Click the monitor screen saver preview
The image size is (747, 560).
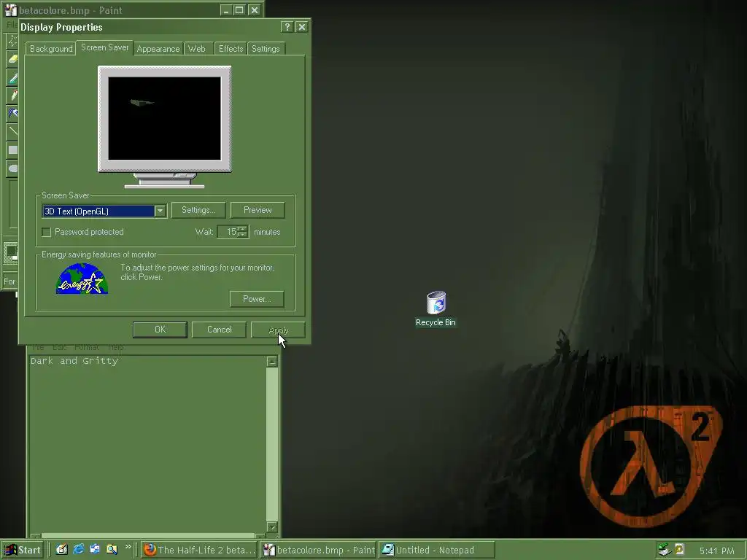point(164,119)
